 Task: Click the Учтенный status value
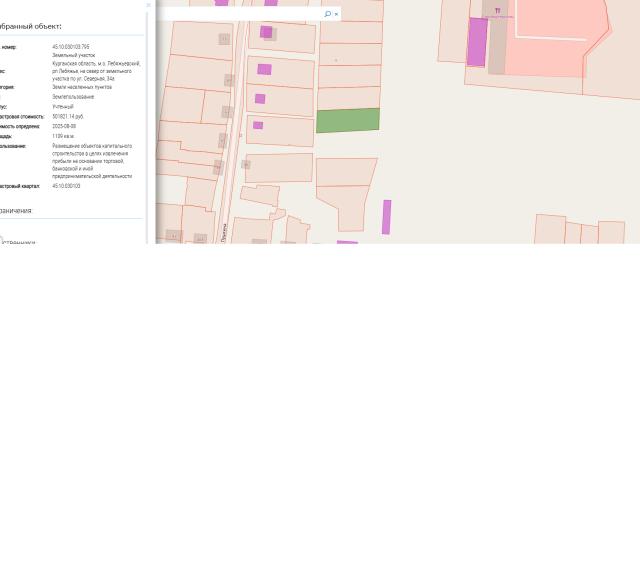click(x=63, y=107)
